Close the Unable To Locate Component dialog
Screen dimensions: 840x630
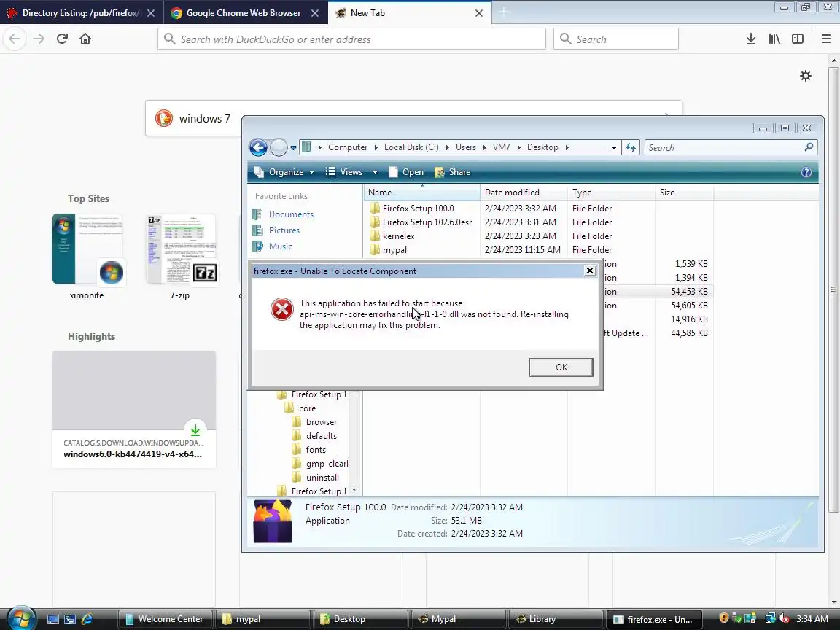[x=590, y=271]
